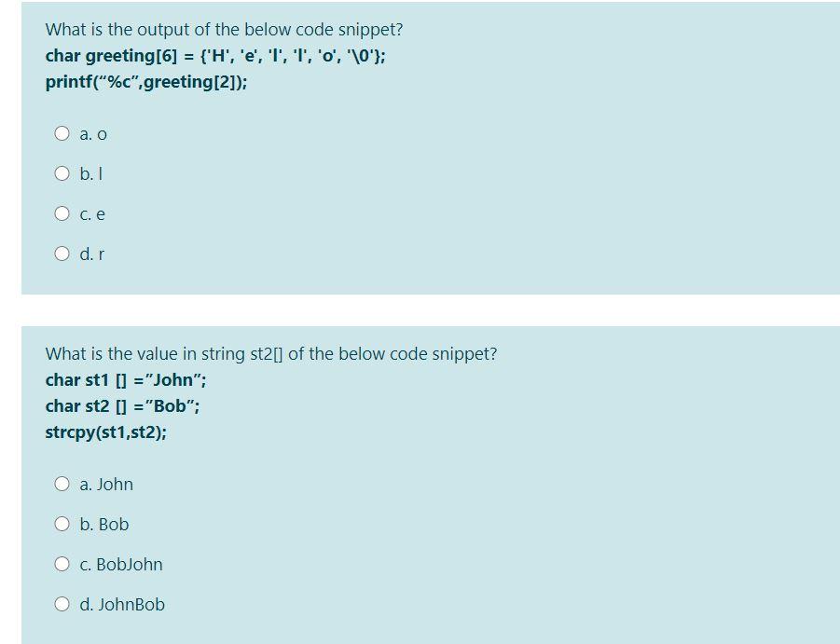Select radio button for answer d. JohnBob

[62, 604]
